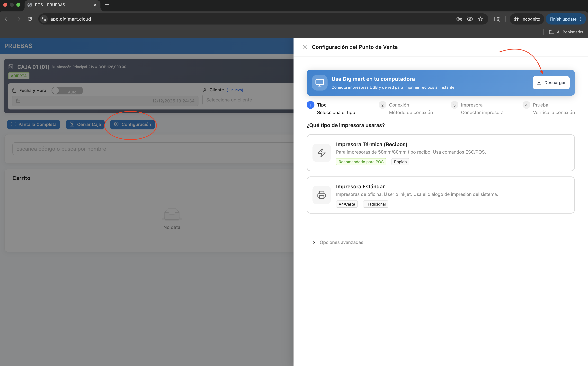Click the thermal printer lightning icon
The width and height of the screenshot is (588, 366).
(321, 153)
